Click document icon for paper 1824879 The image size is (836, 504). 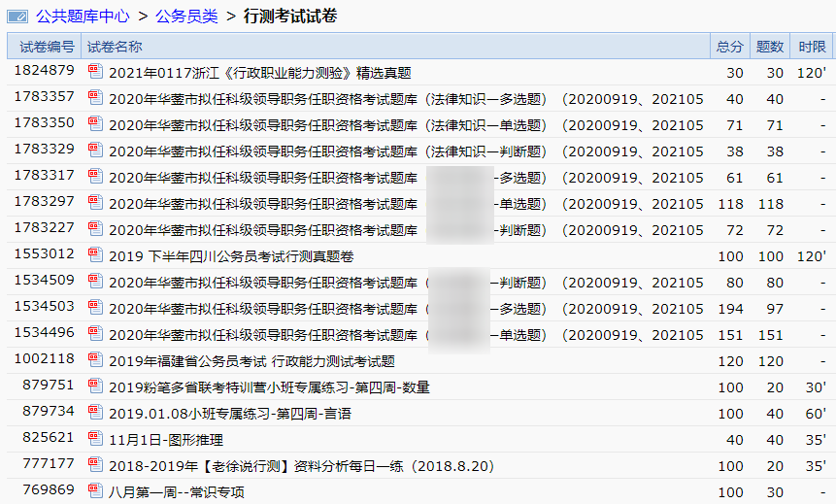coord(95,72)
